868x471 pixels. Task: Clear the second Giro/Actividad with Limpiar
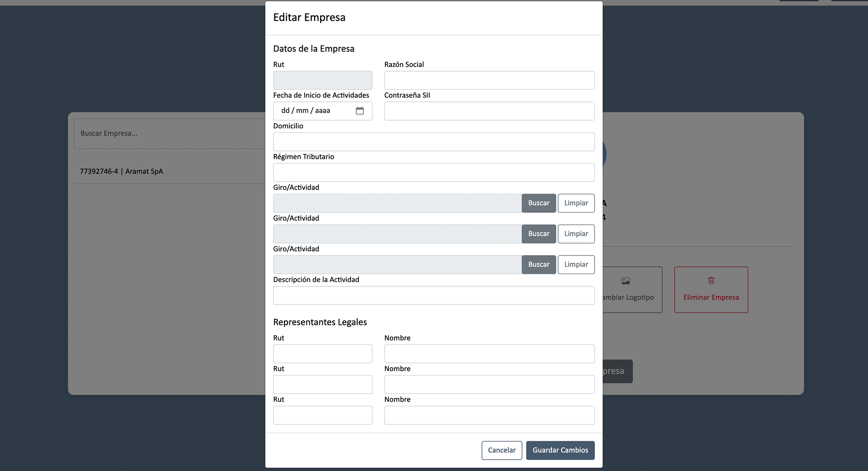point(576,234)
